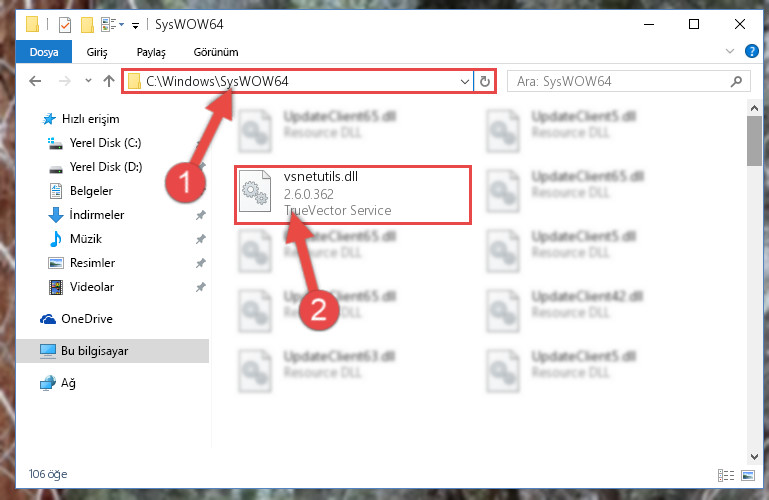Expand the ribbon with chevron arrow
Screen dimensions: 769x500
pyautogui.click(x=729, y=51)
